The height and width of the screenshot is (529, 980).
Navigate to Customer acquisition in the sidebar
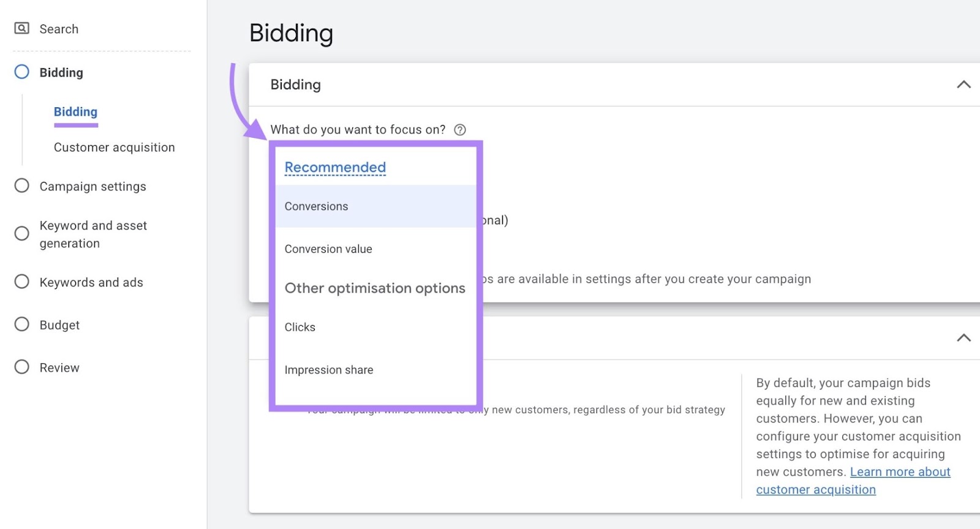[114, 147]
